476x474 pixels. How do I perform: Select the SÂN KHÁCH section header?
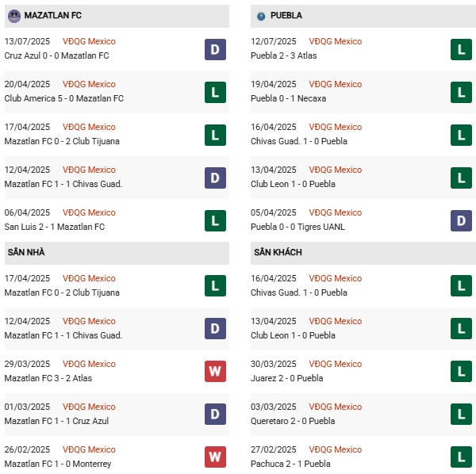[278, 253]
